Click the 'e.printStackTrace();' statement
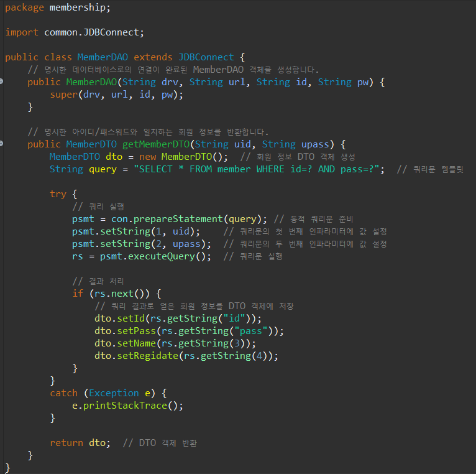This screenshot has height=474, width=476. coord(127,406)
